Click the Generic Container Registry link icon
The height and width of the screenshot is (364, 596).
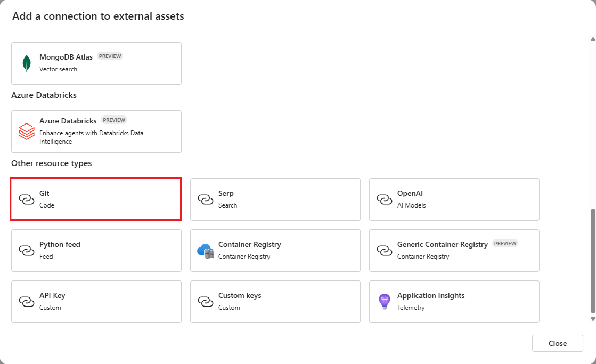point(385,250)
